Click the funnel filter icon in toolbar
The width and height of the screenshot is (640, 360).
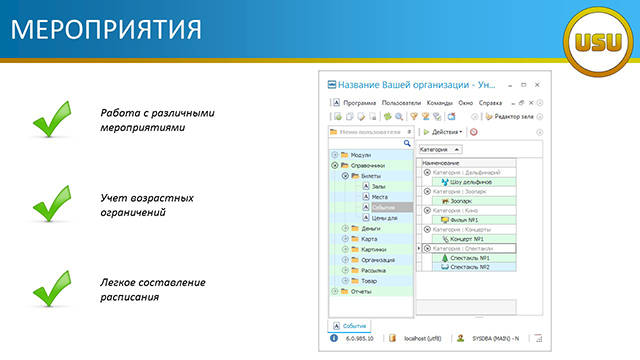click(x=414, y=117)
